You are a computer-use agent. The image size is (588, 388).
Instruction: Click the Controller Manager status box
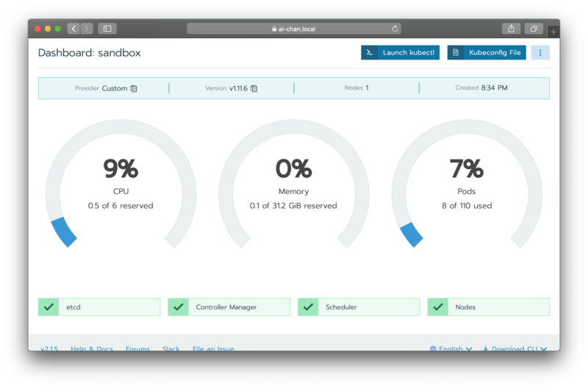[x=229, y=307]
